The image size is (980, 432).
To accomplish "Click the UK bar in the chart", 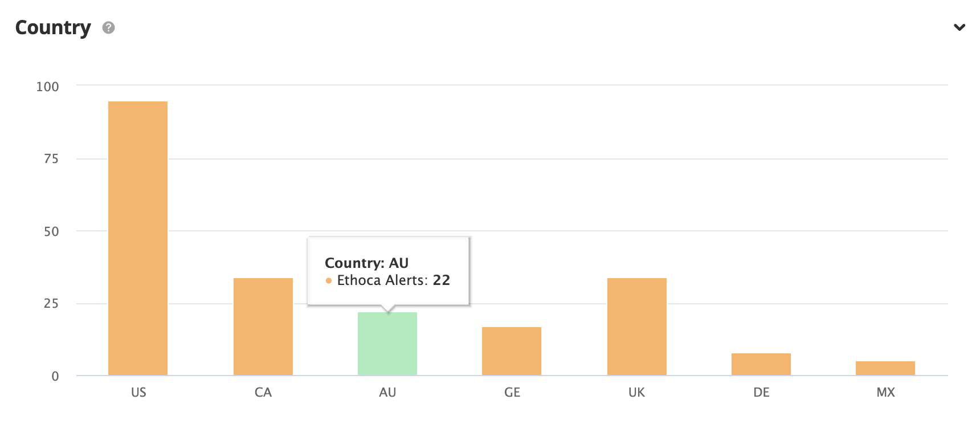I will 636,327.
